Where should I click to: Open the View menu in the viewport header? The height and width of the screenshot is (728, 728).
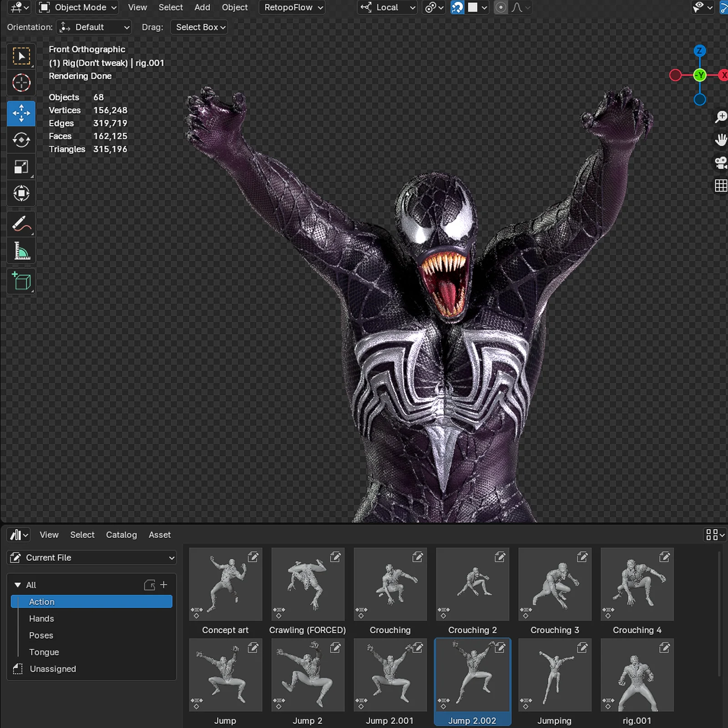(x=137, y=7)
